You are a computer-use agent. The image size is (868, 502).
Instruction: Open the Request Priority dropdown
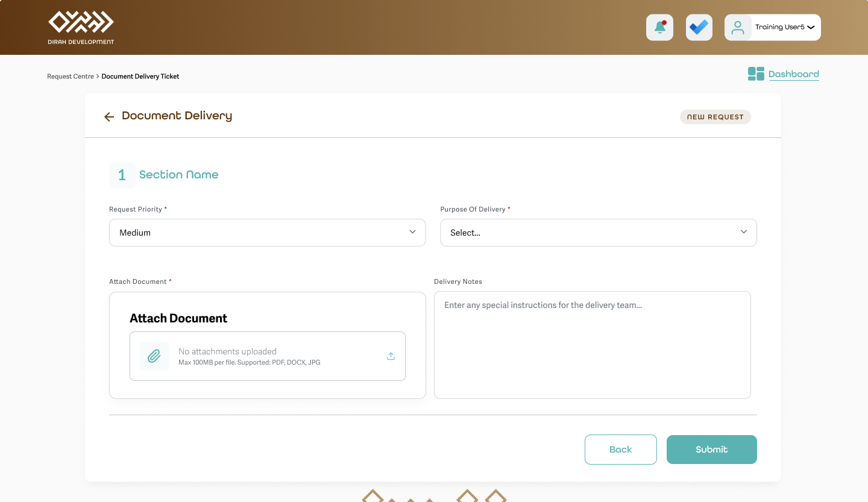point(267,233)
